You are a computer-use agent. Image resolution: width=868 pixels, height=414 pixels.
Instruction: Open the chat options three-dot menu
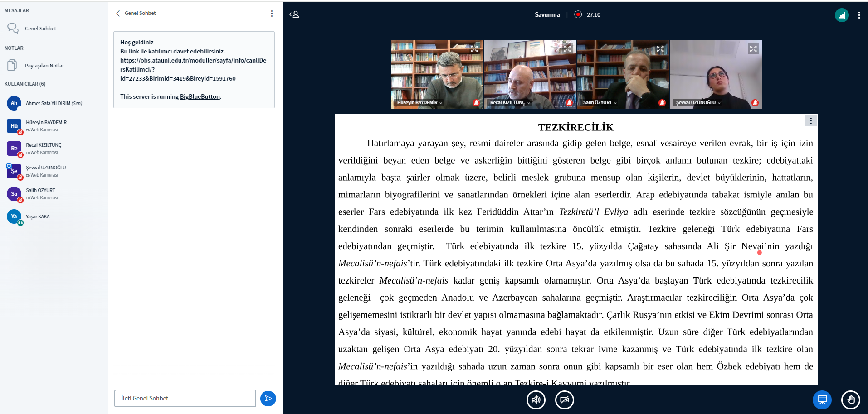coord(272,14)
